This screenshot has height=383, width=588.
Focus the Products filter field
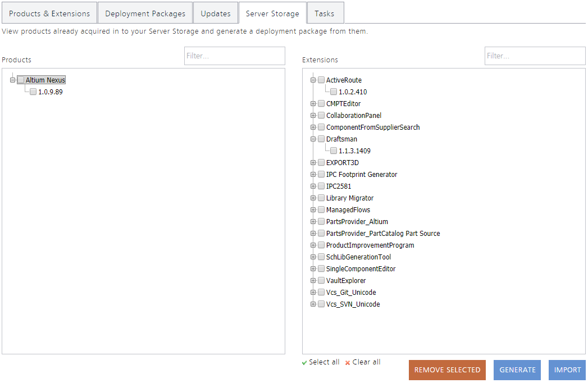click(x=235, y=56)
